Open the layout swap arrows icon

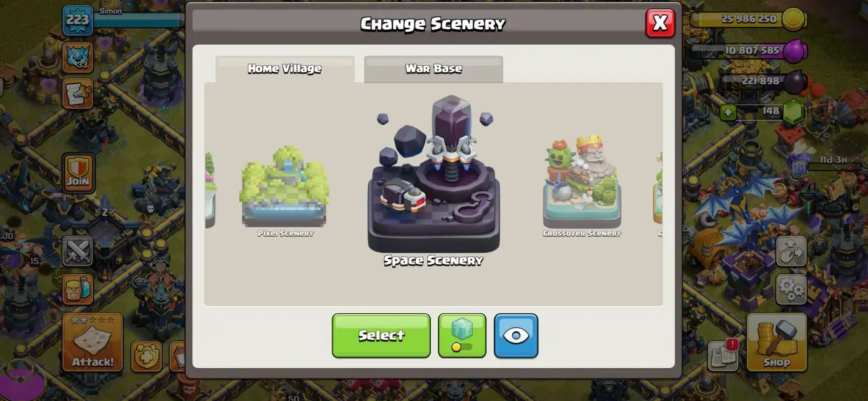point(791,251)
